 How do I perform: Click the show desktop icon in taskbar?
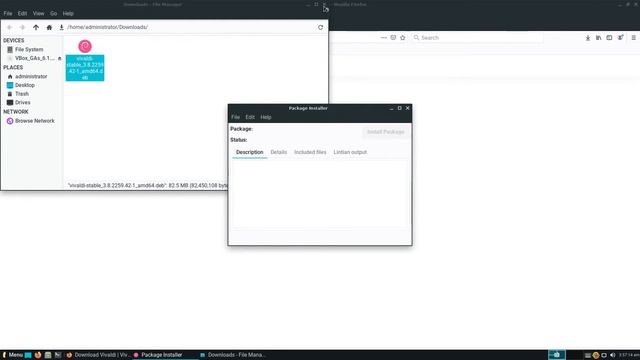pos(28,355)
